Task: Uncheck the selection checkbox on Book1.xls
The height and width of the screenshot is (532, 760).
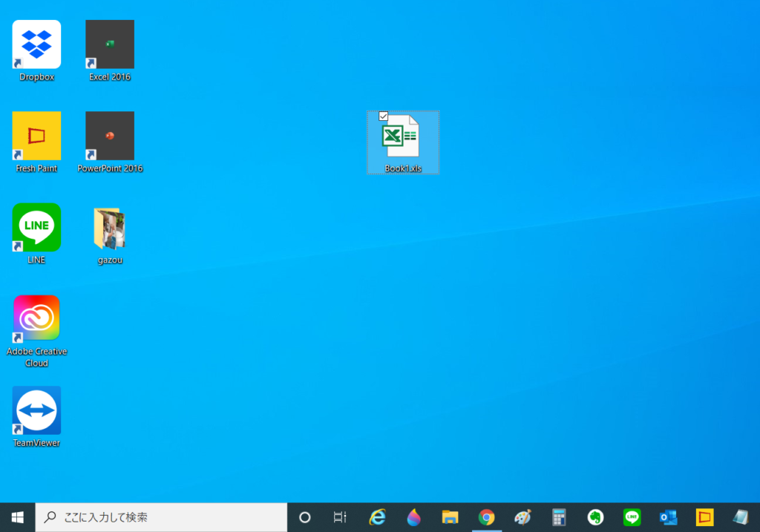Action: [x=384, y=116]
